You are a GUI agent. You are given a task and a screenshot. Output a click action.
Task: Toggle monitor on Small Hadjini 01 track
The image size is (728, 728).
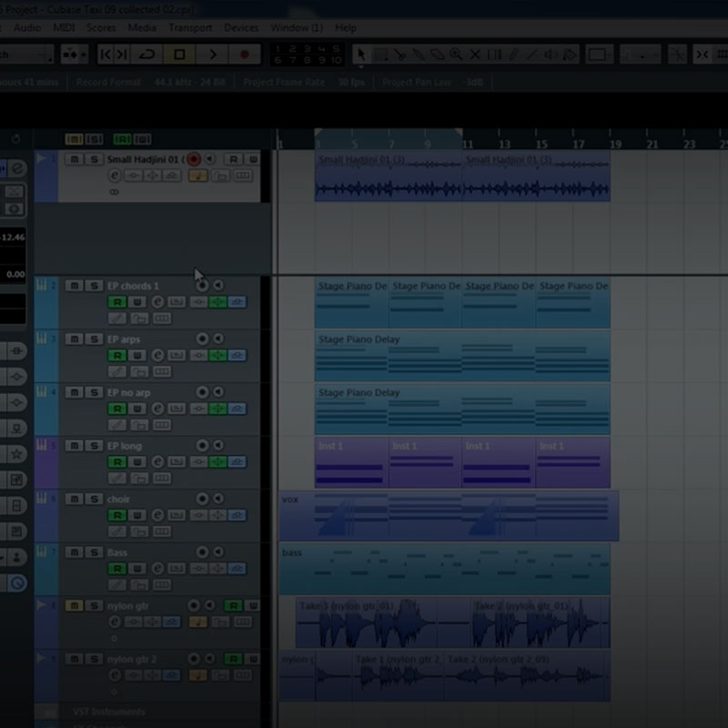[210, 159]
